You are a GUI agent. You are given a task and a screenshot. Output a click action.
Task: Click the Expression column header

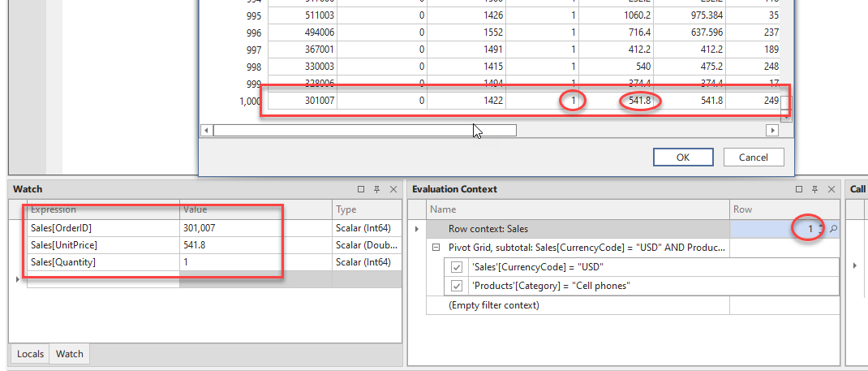[103, 210]
